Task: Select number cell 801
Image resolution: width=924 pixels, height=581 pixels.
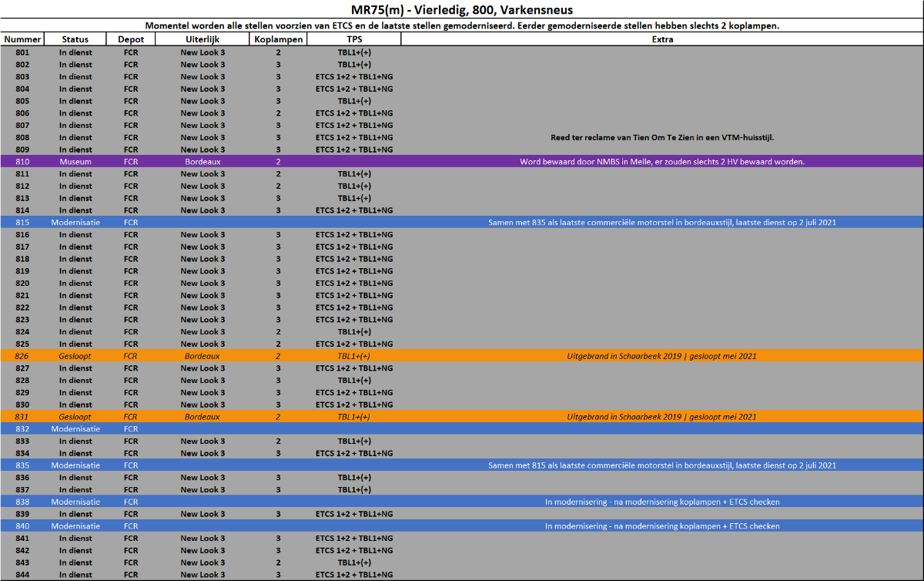Action: click(22, 52)
